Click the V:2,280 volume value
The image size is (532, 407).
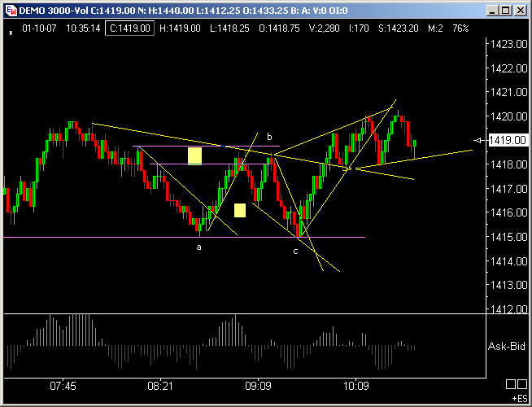(x=324, y=28)
